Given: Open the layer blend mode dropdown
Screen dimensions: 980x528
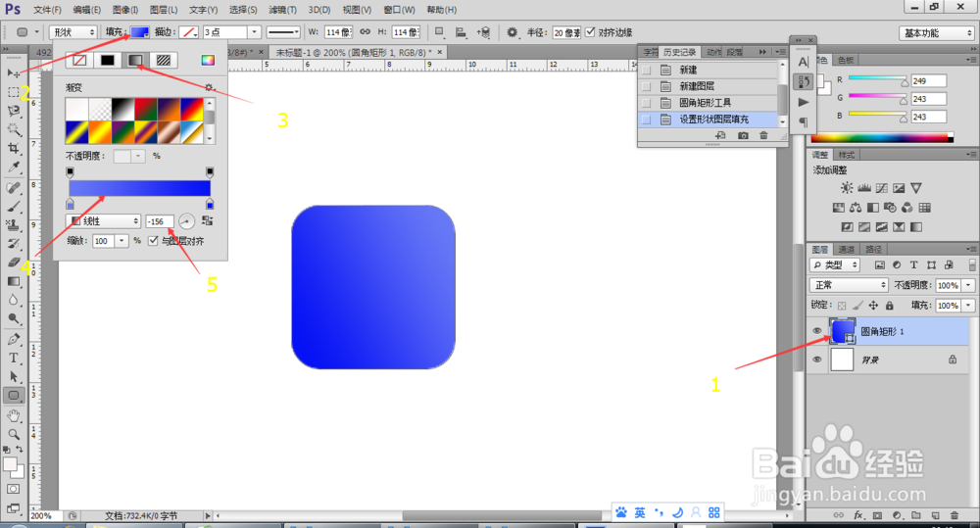Looking at the screenshot, I should point(848,285).
